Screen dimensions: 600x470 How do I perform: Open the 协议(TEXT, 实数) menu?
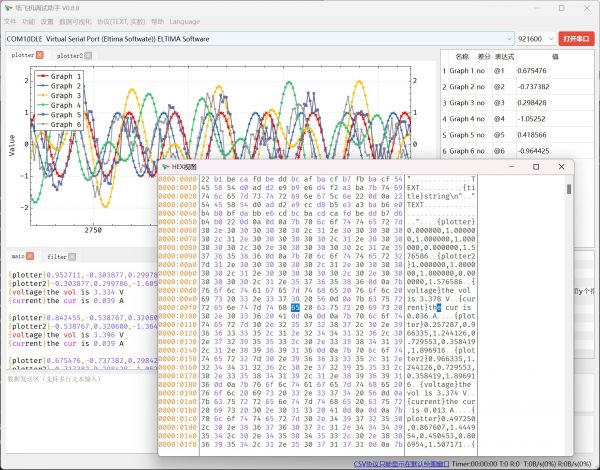pyautogui.click(x=121, y=21)
